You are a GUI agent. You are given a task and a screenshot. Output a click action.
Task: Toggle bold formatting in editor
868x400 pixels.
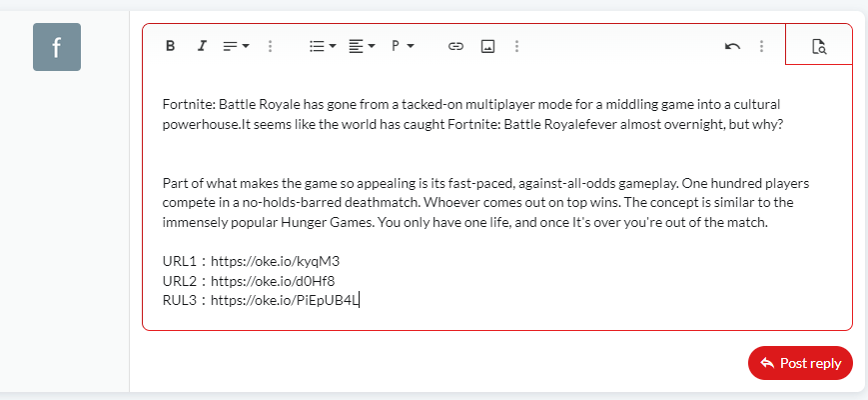click(x=171, y=46)
